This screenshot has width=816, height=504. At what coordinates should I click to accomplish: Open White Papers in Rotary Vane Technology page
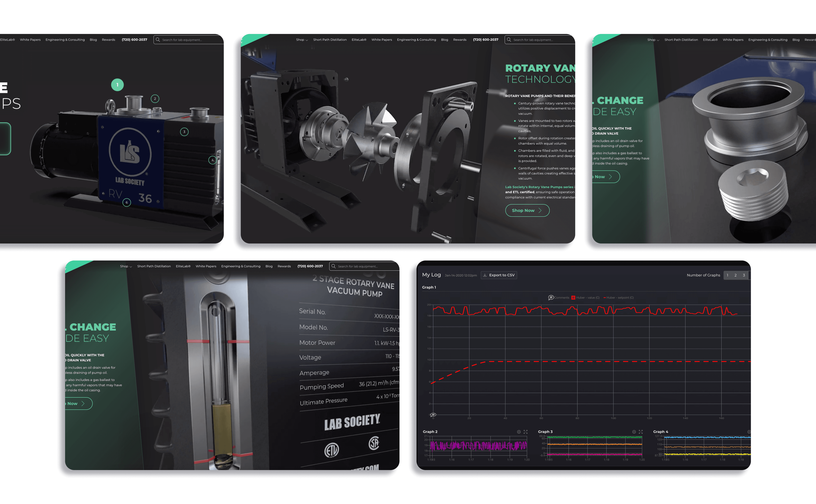(381, 40)
